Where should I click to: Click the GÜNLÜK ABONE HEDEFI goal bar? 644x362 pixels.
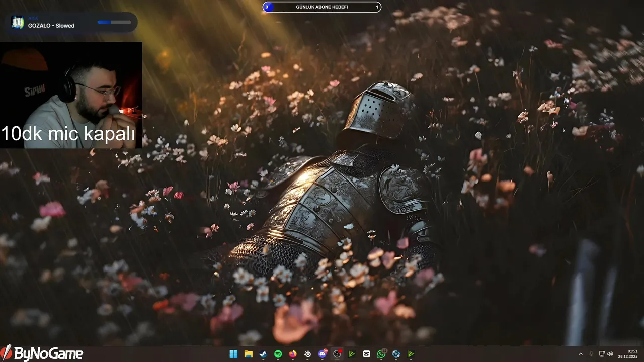click(x=322, y=7)
